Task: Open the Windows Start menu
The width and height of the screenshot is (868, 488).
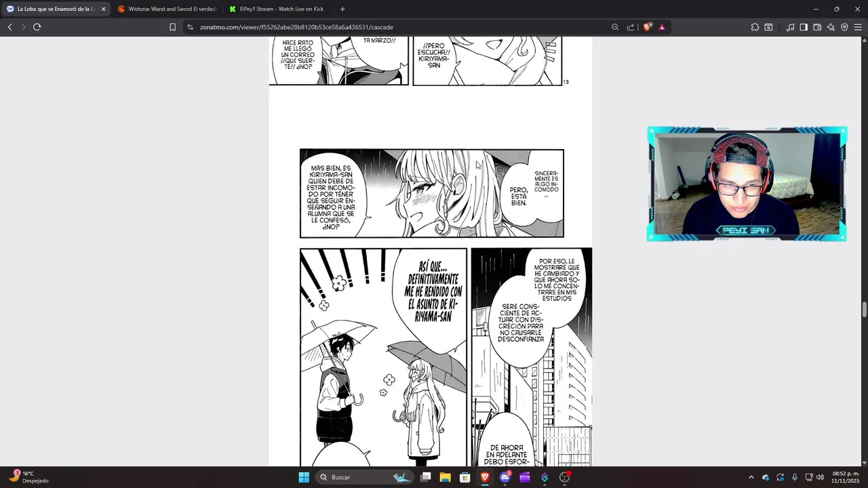Action: pos(304,477)
